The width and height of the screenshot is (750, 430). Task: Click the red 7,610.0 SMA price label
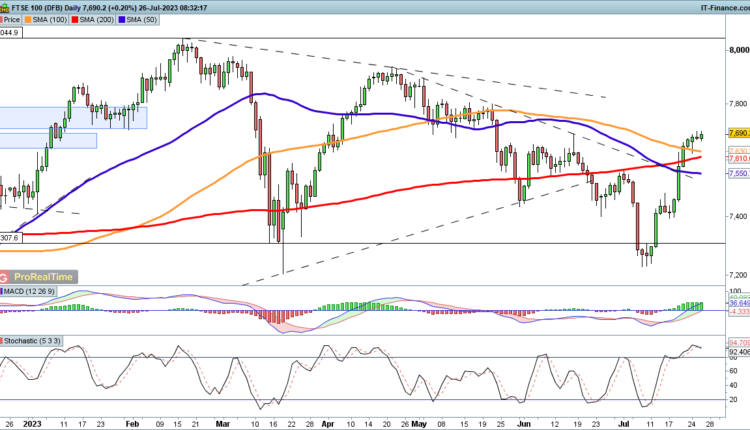pos(737,158)
